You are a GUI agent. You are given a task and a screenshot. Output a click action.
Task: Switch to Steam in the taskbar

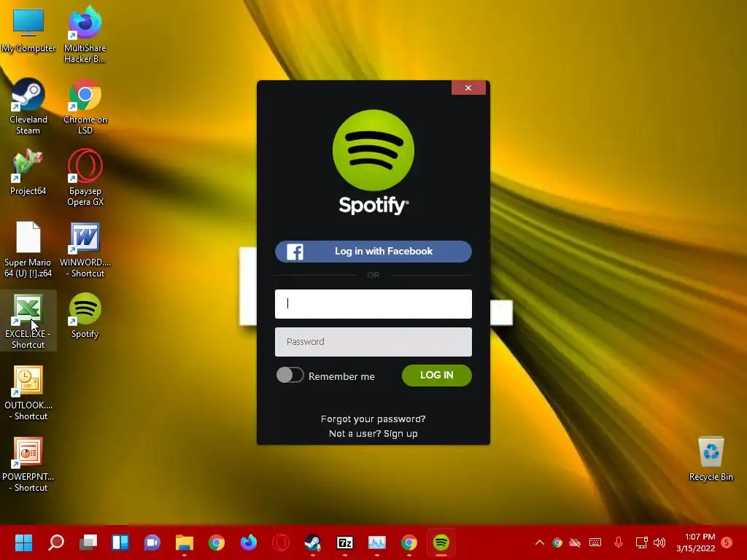click(x=312, y=542)
